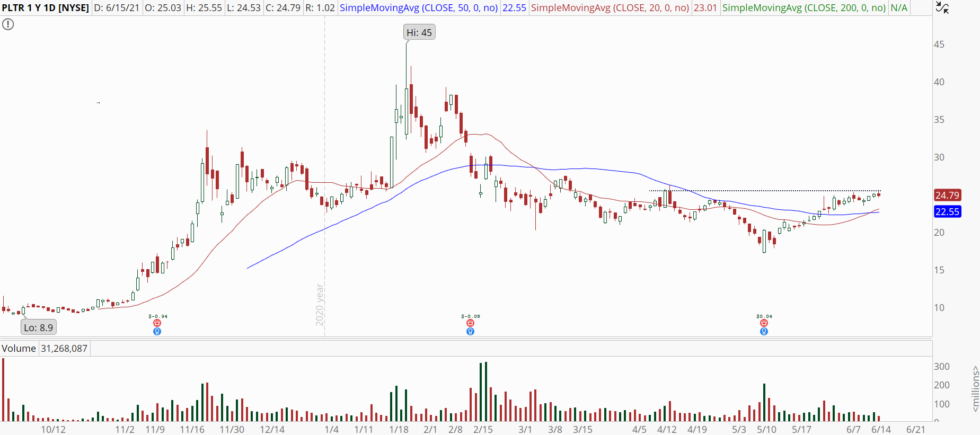Click the 3/15 date on the time axis
The width and height of the screenshot is (980, 435).
582,429
